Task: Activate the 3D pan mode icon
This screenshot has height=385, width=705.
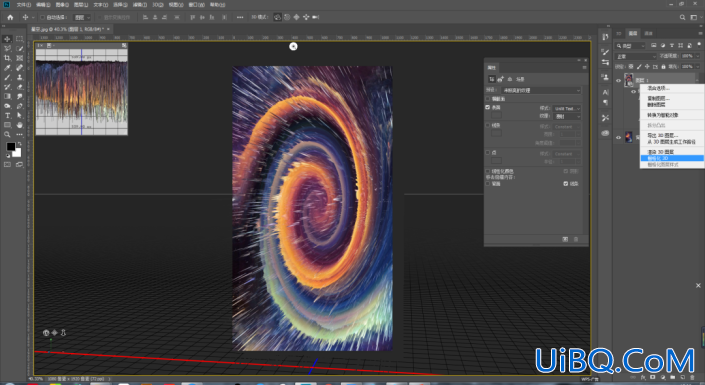Action: click(296, 17)
